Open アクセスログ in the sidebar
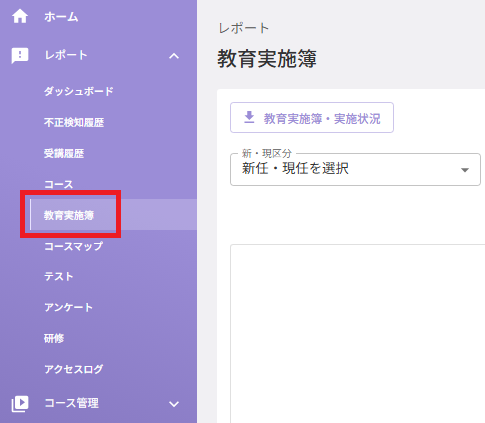 tap(74, 369)
